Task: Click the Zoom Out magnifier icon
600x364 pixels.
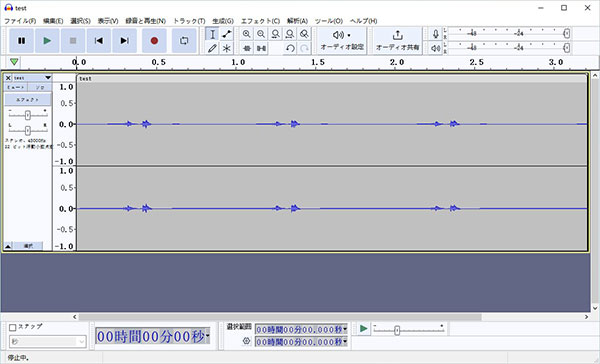Action: pyautogui.click(x=261, y=34)
